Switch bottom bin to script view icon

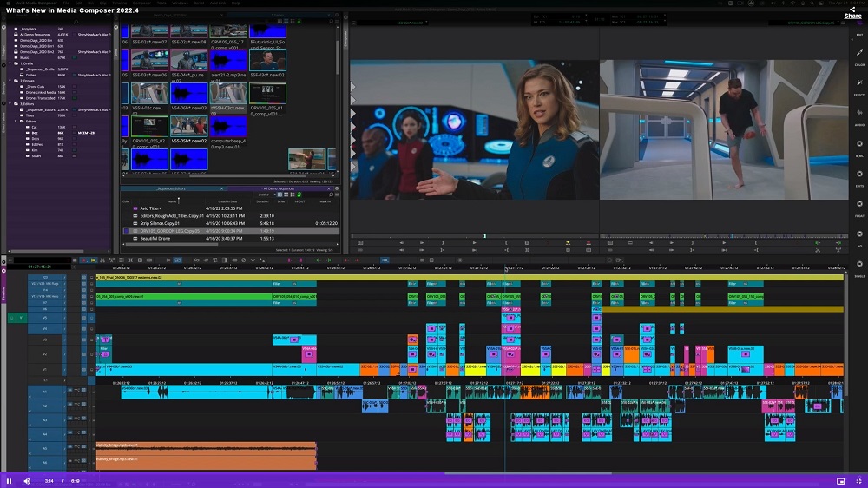(x=293, y=195)
